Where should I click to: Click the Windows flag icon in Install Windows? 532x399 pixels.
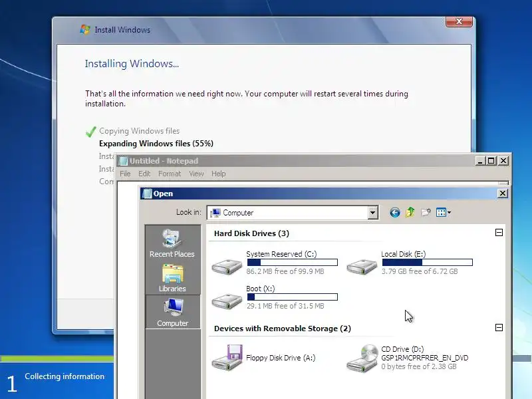85,29
